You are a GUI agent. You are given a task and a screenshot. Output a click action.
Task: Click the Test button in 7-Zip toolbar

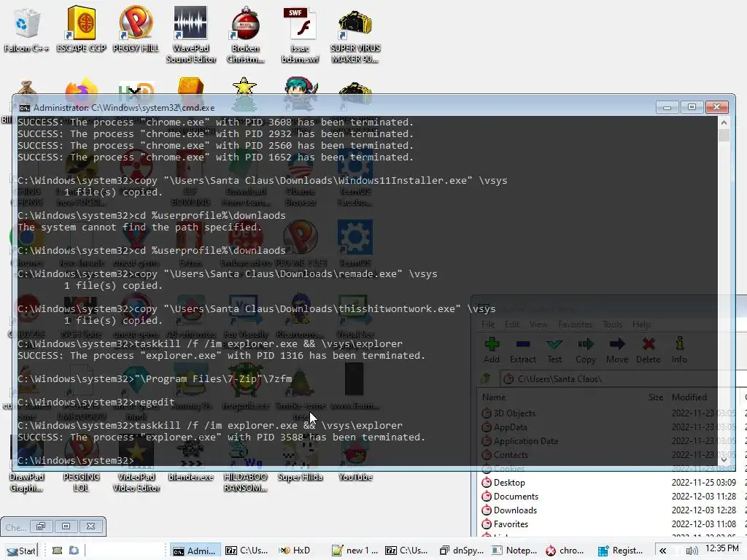[554, 350]
